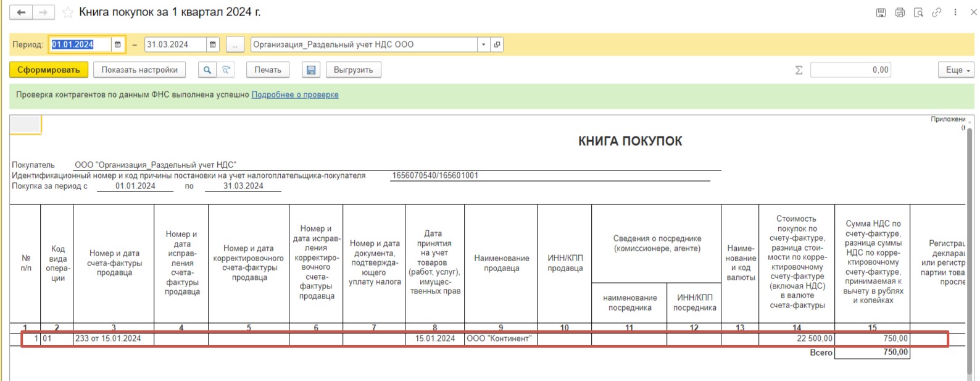
Task: Expand the organization dropdown list
Action: coord(484,44)
